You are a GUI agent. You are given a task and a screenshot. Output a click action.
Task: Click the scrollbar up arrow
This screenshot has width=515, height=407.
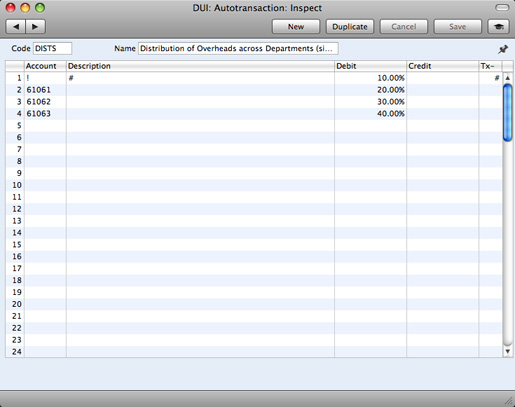(507, 78)
